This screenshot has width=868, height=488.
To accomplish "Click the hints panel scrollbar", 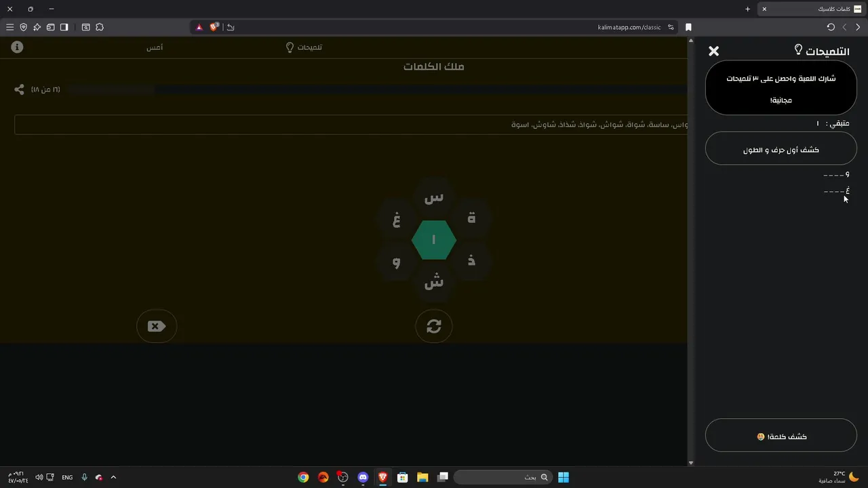I will click(x=691, y=251).
